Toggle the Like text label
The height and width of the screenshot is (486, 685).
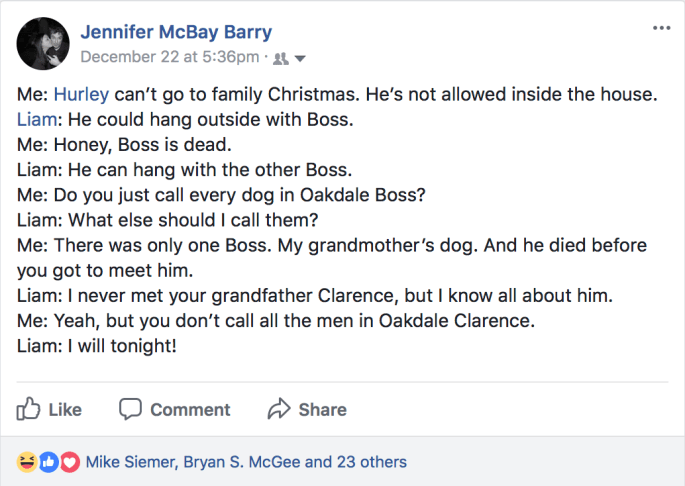[x=65, y=410]
